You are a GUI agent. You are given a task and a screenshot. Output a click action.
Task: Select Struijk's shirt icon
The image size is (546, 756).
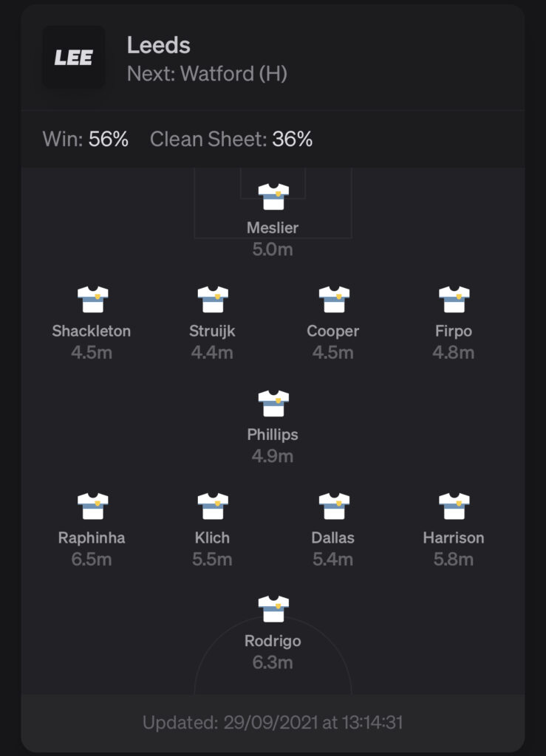point(213,300)
